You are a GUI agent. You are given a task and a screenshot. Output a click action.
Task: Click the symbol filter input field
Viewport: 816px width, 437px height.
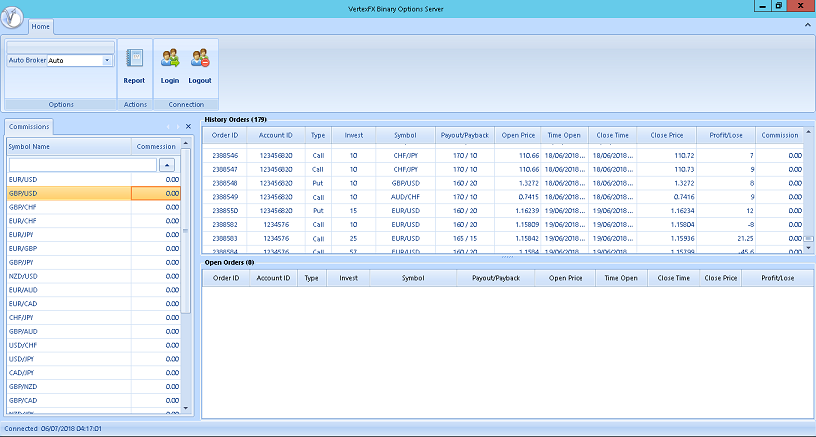[82, 164]
